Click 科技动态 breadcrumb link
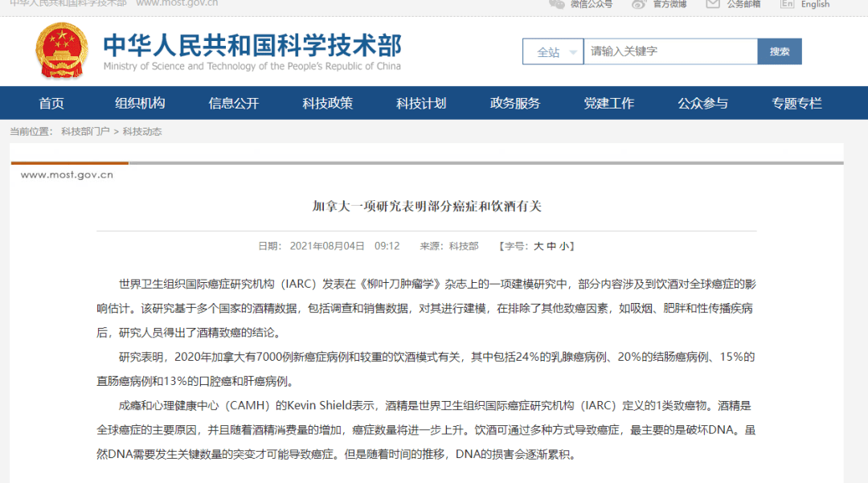The image size is (868, 483). pos(142,131)
